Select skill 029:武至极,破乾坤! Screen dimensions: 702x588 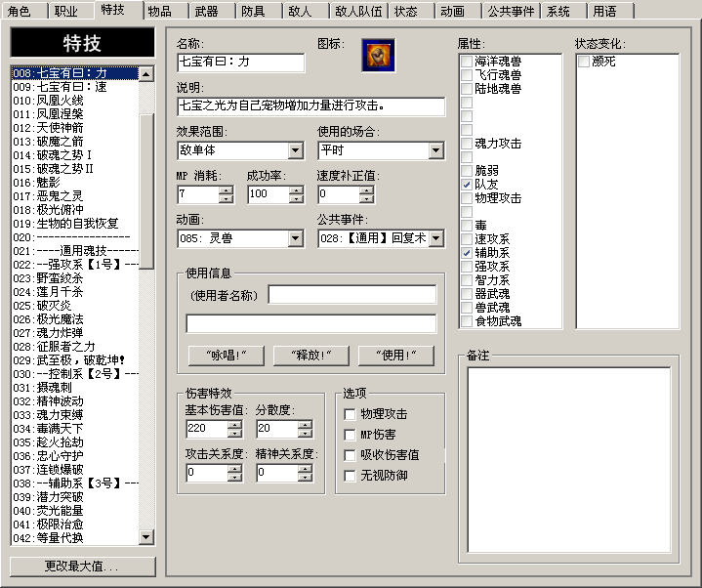coord(75,360)
